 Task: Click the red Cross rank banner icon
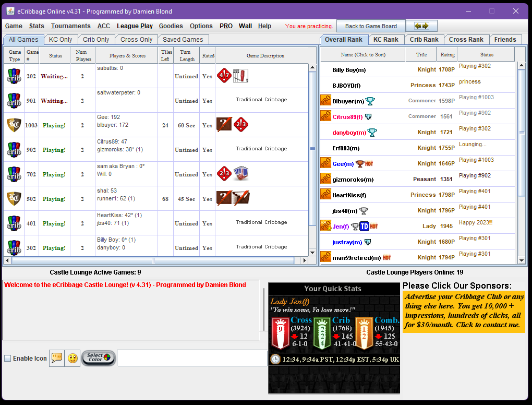(x=280, y=332)
